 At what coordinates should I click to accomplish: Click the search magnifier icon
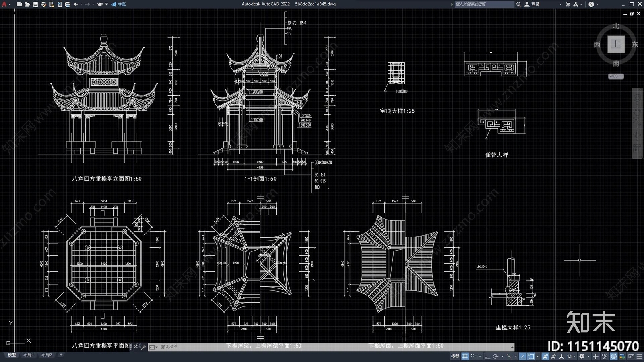click(519, 4)
